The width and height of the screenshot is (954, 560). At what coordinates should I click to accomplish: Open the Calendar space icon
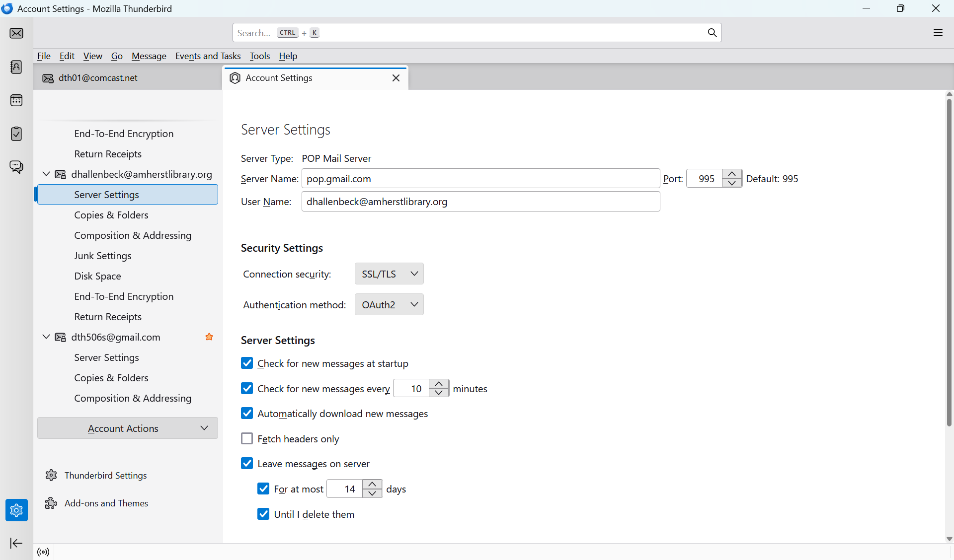point(16,100)
